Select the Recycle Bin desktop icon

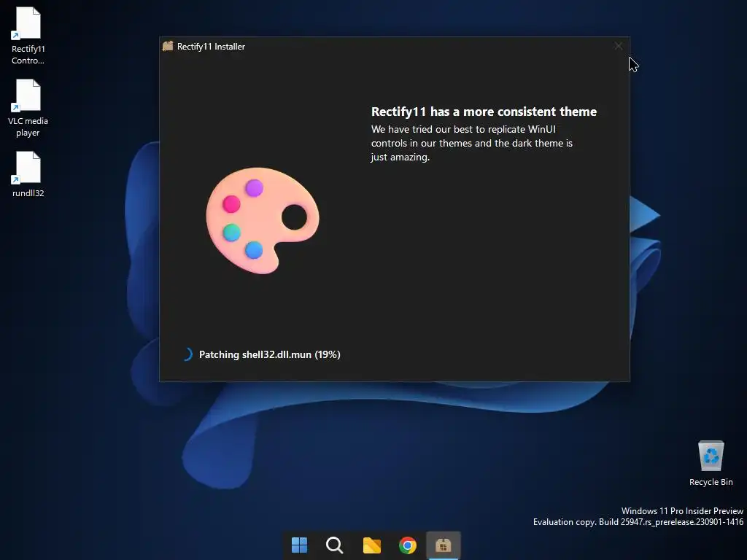[x=711, y=463]
